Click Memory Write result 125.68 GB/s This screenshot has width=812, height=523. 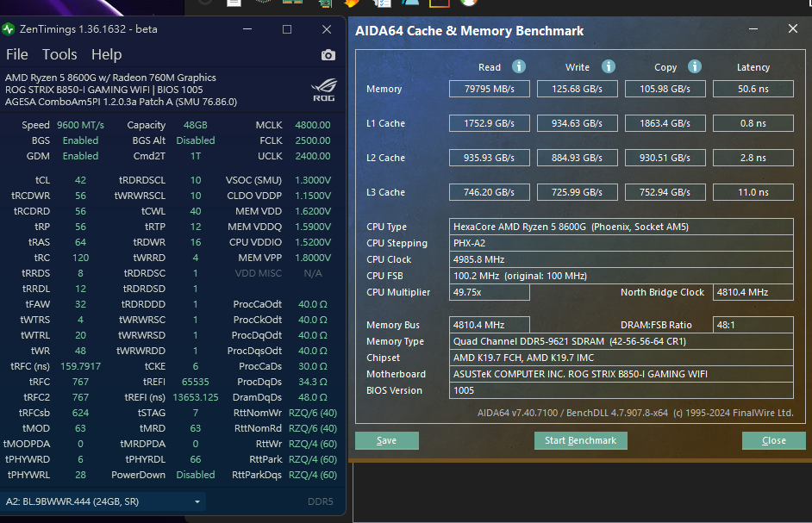(x=578, y=89)
